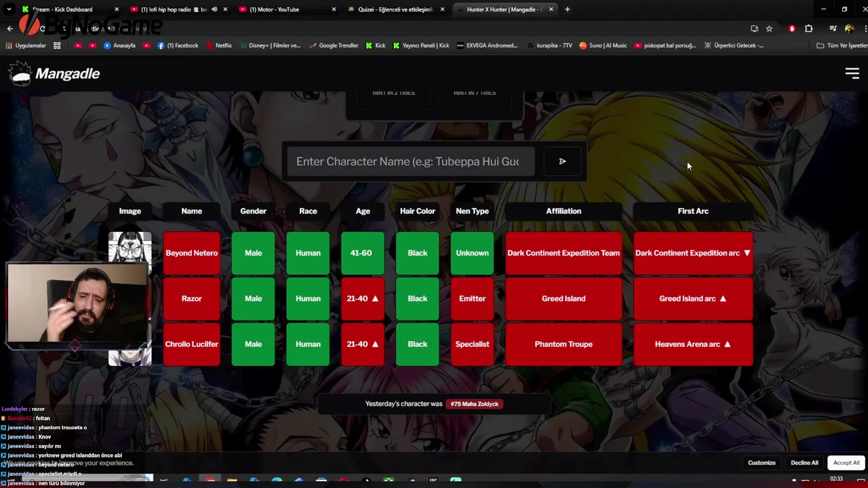The height and width of the screenshot is (488, 868).
Task: Open the Netflix bookmark
Action: tap(218, 45)
